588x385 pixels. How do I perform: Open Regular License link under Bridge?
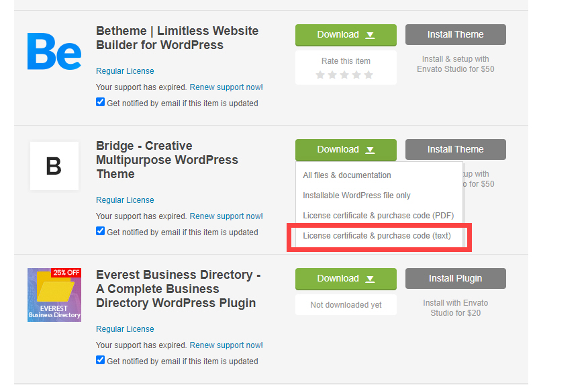pyautogui.click(x=125, y=200)
